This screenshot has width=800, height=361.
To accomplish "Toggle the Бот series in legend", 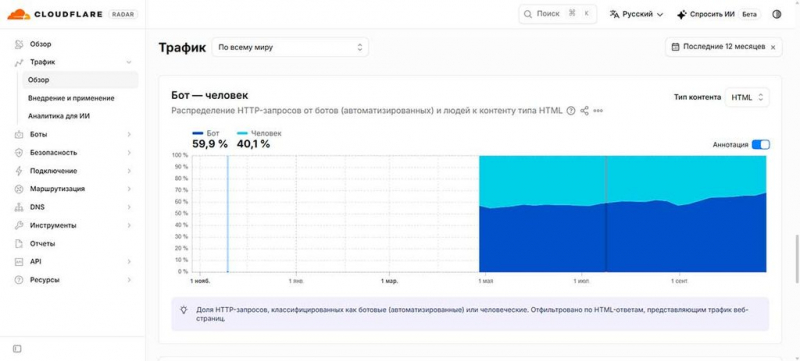I will coord(206,133).
